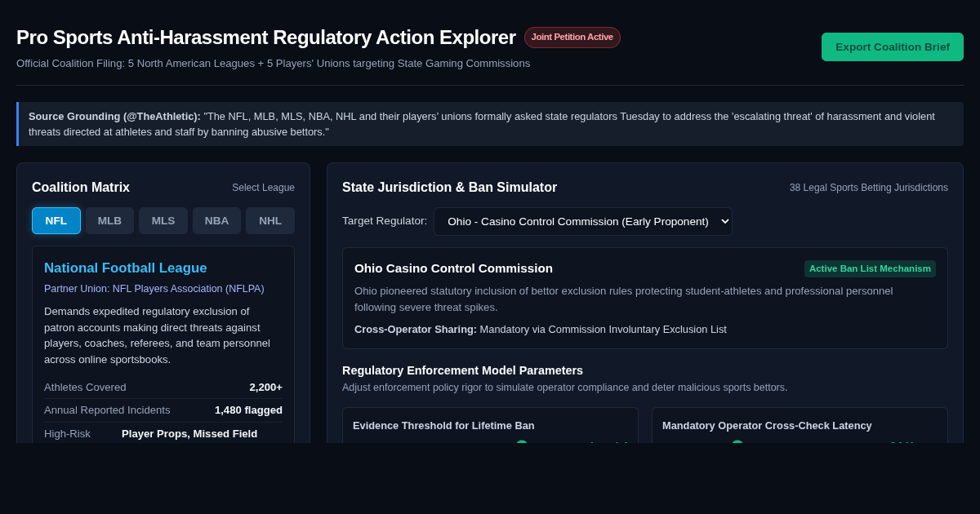
Task: Click the 38 Legal Sports Betting Jurisdictions text
Action: point(869,188)
